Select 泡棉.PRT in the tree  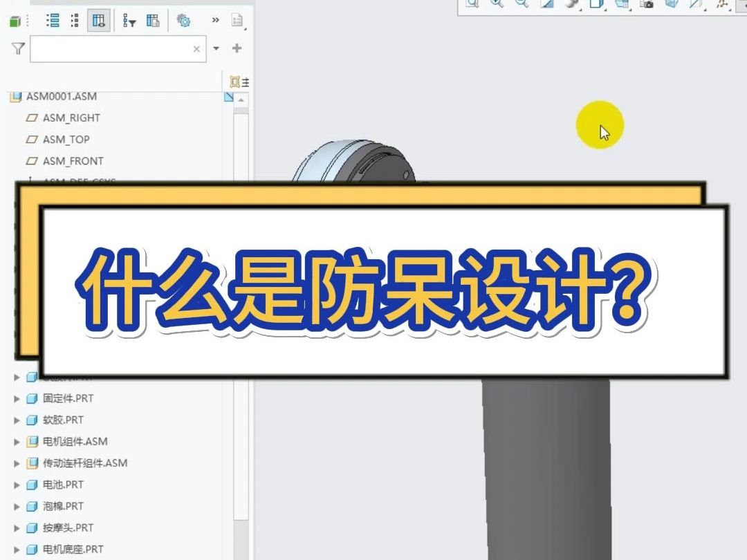tap(63, 506)
